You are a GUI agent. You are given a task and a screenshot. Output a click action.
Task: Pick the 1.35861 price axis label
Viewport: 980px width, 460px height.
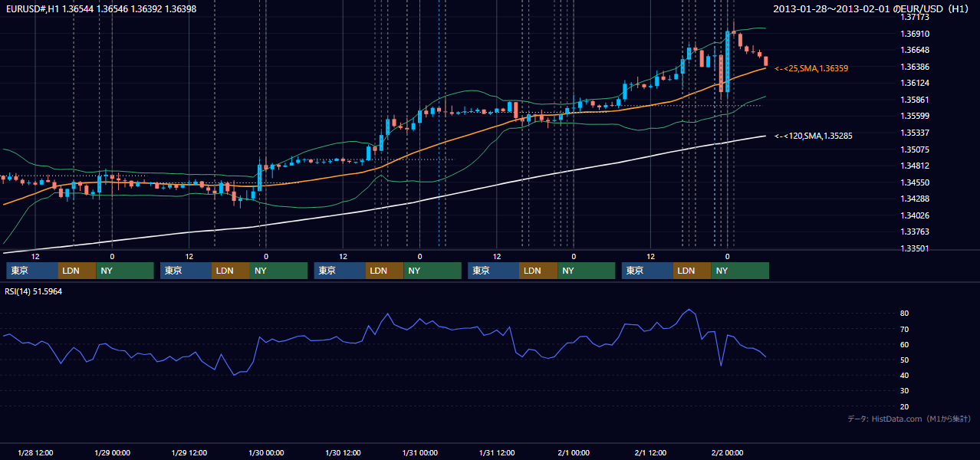916,100
